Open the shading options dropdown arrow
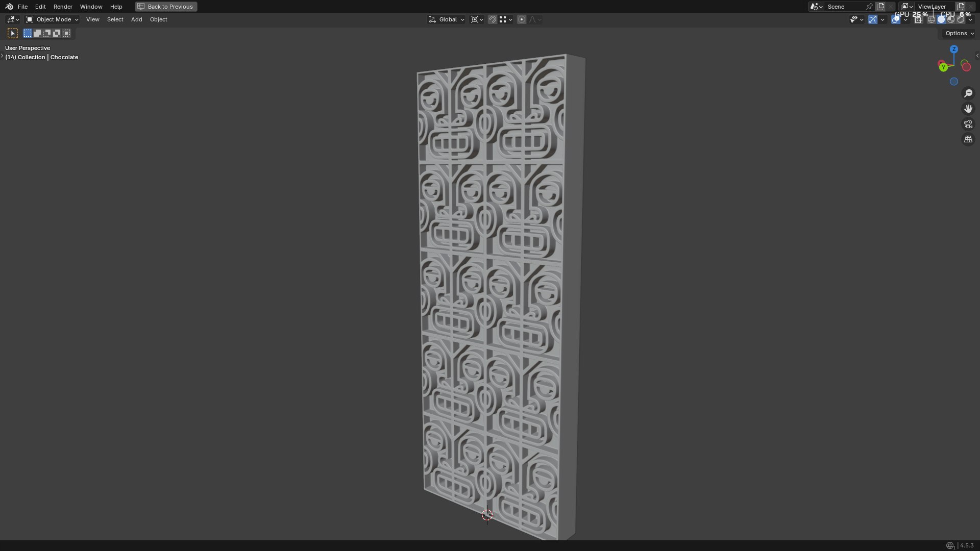The width and height of the screenshot is (980, 551). (970, 19)
